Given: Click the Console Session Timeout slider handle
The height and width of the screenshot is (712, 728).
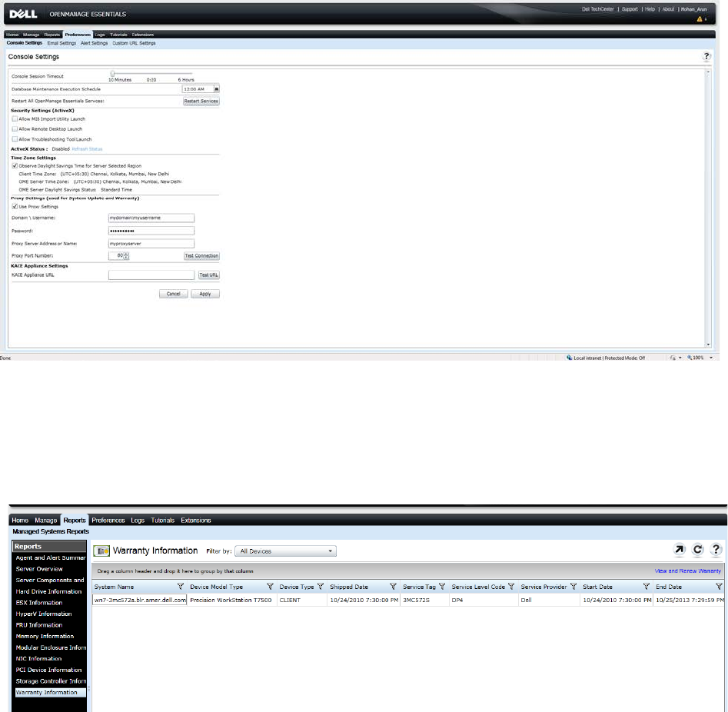Looking at the screenshot, I should (x=112, y=73).
